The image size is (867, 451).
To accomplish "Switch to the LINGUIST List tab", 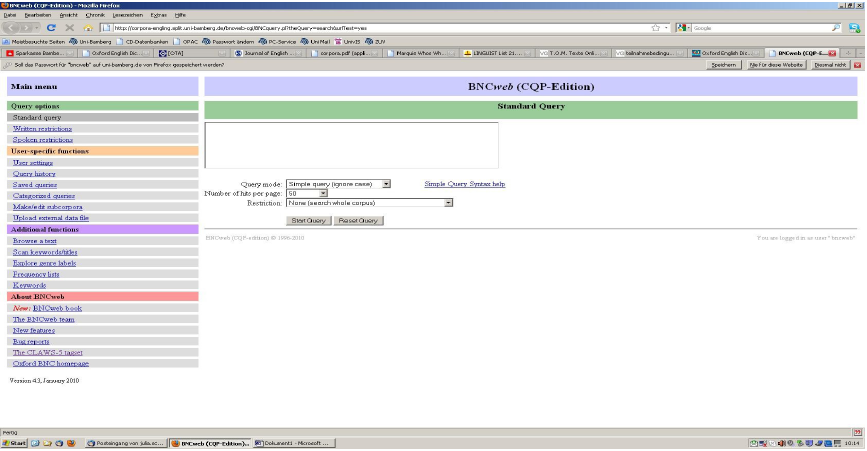I will point(497,53).
